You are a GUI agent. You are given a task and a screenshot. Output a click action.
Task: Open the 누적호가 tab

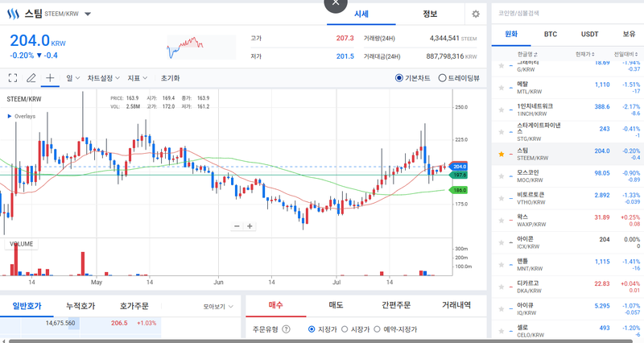pyautogui.click(x=80, y=306)
